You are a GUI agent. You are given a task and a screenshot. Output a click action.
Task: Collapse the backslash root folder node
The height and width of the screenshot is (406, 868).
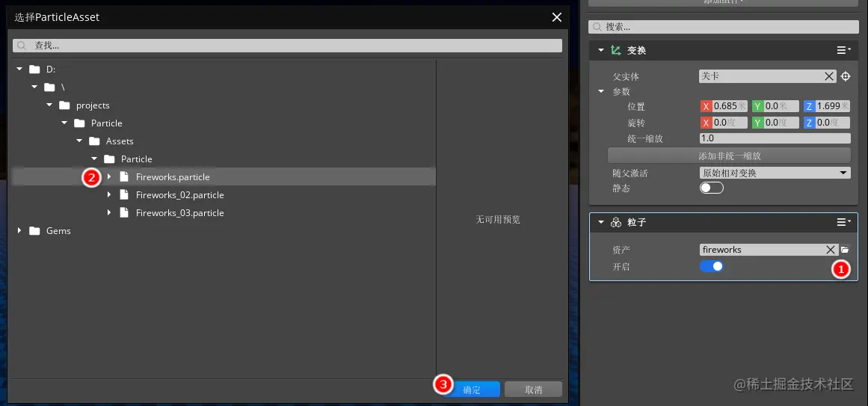(35, 87)
